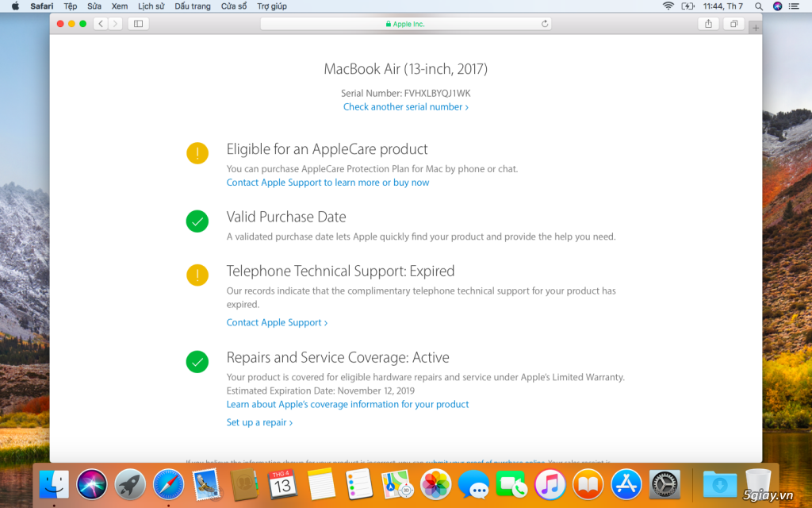Open Finder from the Dock
The height and width of the screenshot is (508, 812).
[54, 485]
